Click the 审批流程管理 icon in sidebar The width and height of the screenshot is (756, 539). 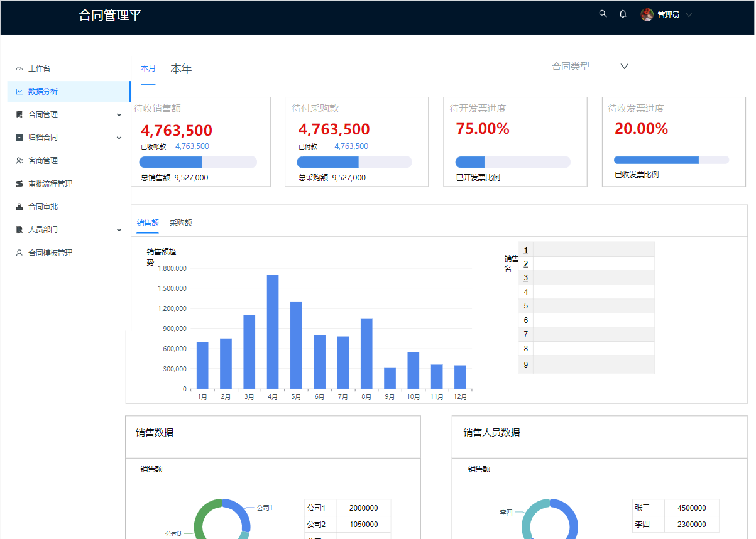[19, 184]
